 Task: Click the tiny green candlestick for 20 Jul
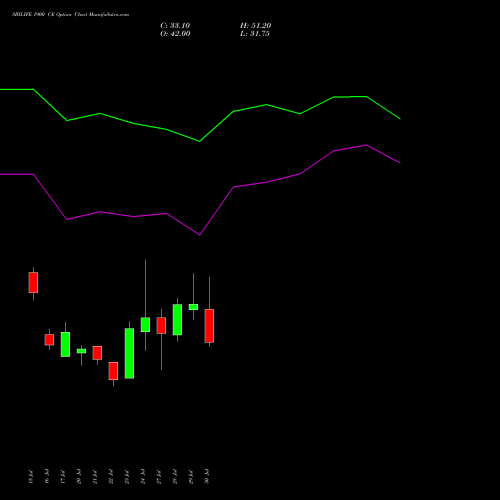click(81, 351)
